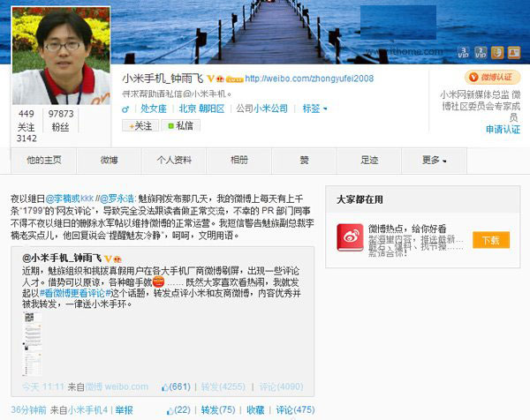Screen dimensions: 530x420
Task: Click the 2 VIP badge icon
Action: pyautogui.click(x=481, y=53)
